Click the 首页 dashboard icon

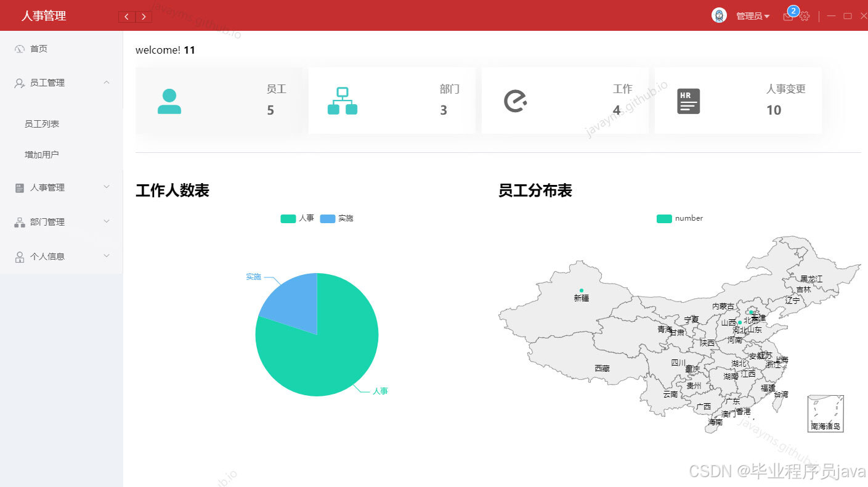[x=19, y=49]
